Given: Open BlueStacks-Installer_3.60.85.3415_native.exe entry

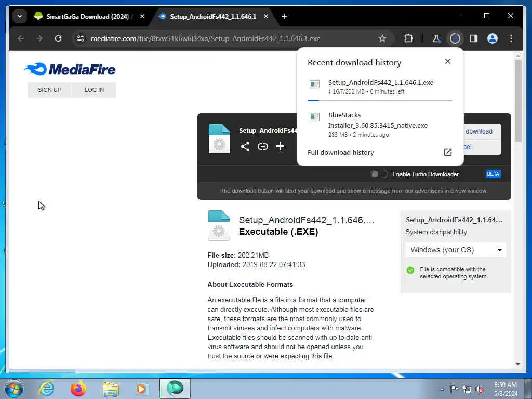Looking at the screenshot, I should coord(380,125).
